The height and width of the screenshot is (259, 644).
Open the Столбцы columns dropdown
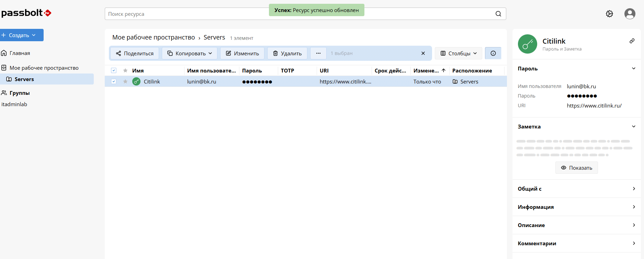(459, 53)
